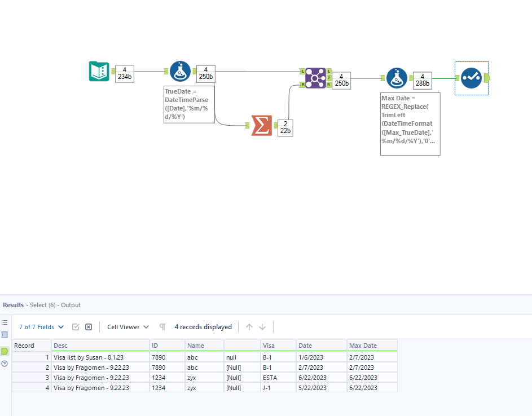Click the Date column header

(322, 346)
